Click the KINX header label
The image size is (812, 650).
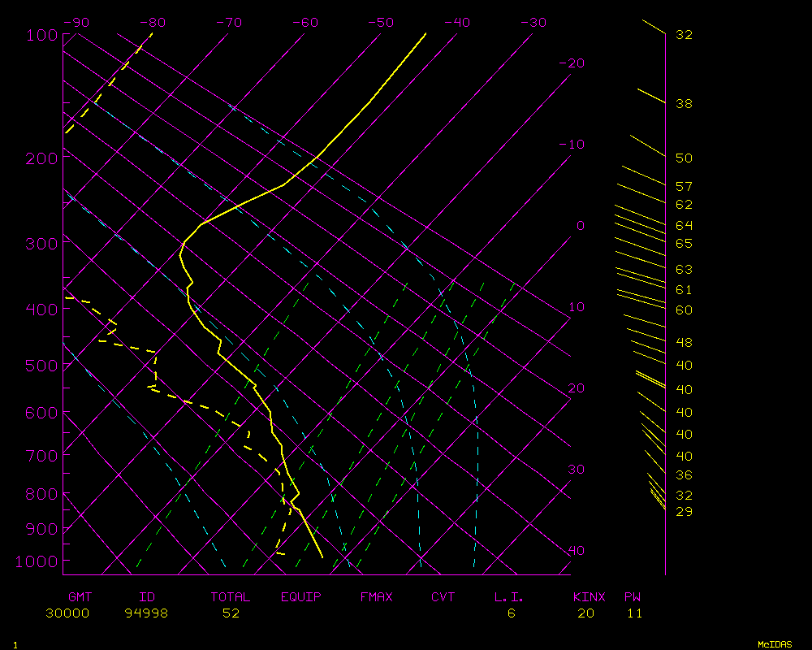pos(590,597)
